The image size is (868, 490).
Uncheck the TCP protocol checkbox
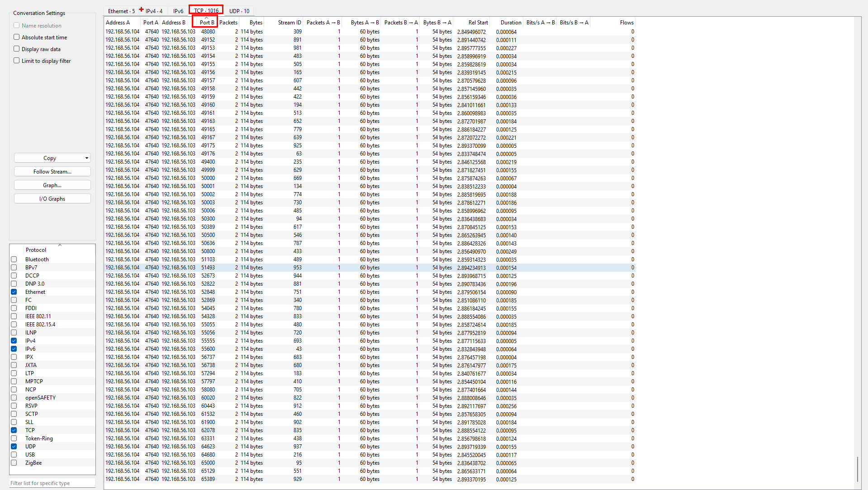(14, 430)
